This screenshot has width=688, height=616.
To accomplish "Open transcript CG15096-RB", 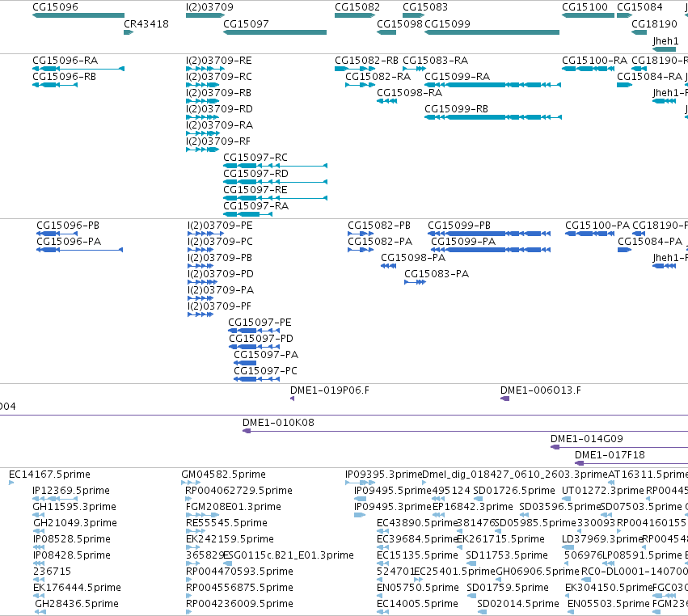I will [64, 76].
